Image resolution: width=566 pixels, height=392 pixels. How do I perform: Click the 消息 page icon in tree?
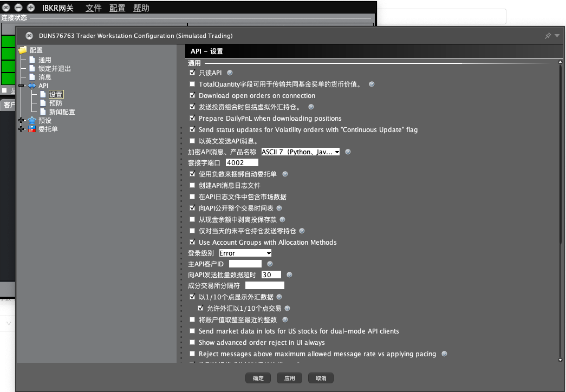(32, 77)
